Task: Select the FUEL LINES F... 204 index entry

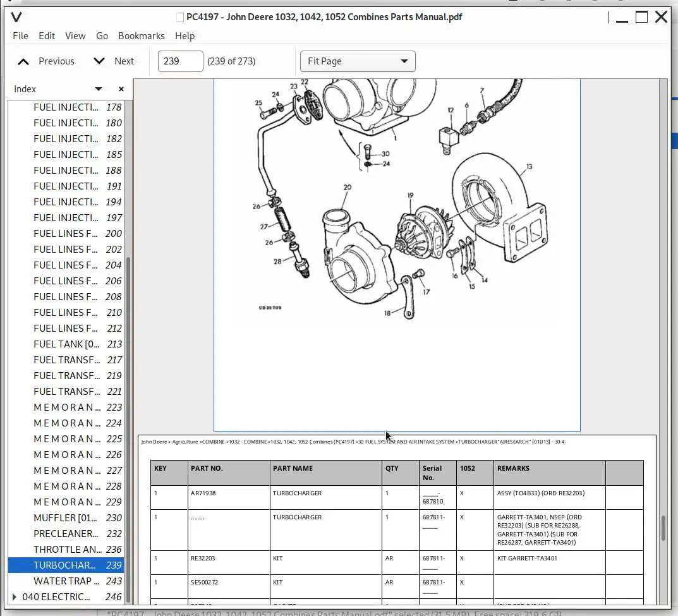Action: 66,265
